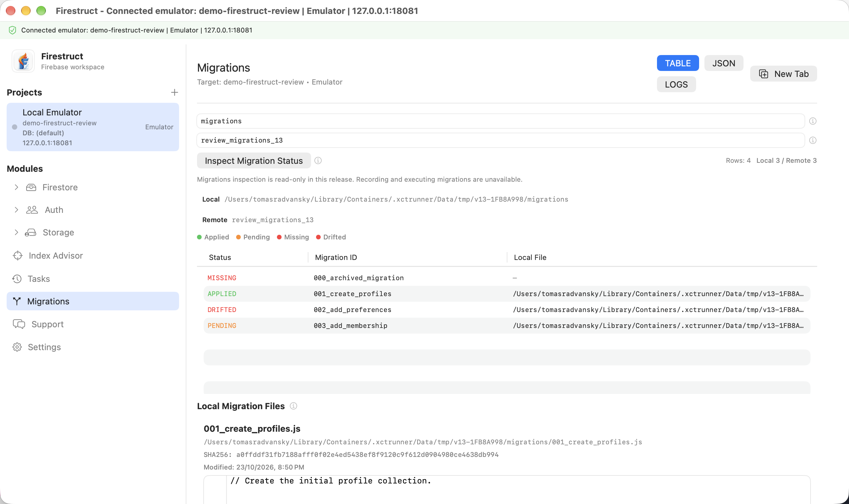Click the Auth module people icon
Image resolution: width=849 pixels, height=504 pixels.
[32, 210]
